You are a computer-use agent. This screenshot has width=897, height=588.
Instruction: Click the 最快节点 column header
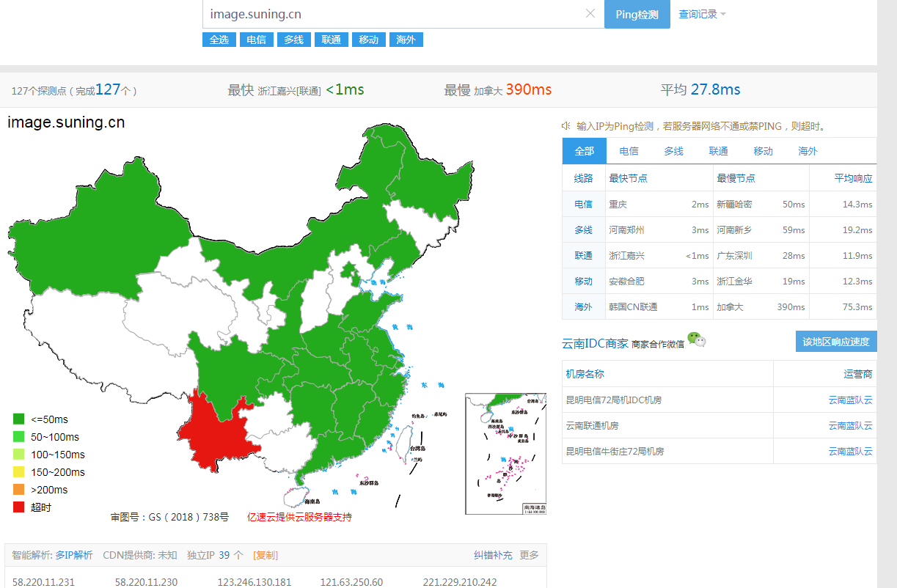pos(628,178)
